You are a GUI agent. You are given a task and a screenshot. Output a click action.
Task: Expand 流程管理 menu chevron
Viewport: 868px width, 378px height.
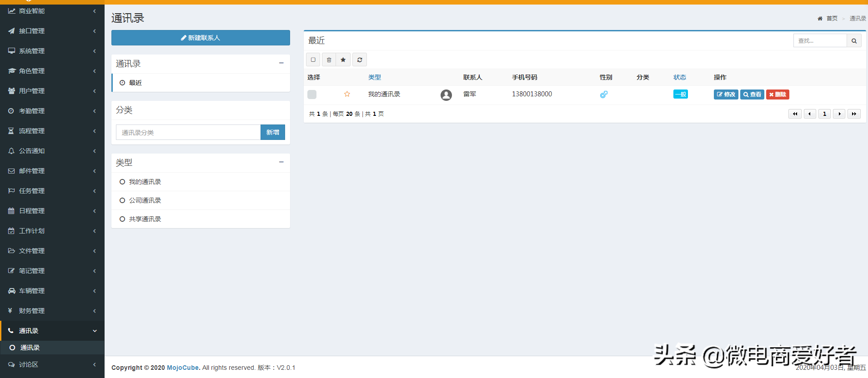[x=95, y=131]
